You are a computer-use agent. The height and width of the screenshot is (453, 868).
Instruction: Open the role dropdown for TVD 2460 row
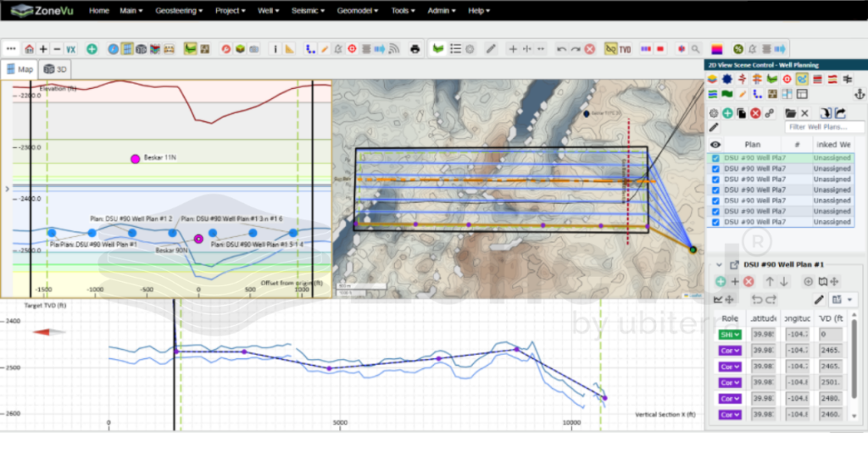point(730,414)
